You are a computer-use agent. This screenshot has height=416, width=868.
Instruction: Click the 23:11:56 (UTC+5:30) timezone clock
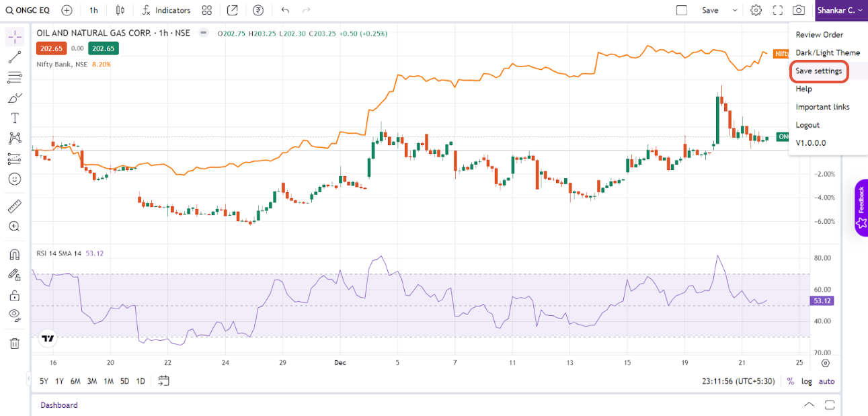[x=738, y=381]
